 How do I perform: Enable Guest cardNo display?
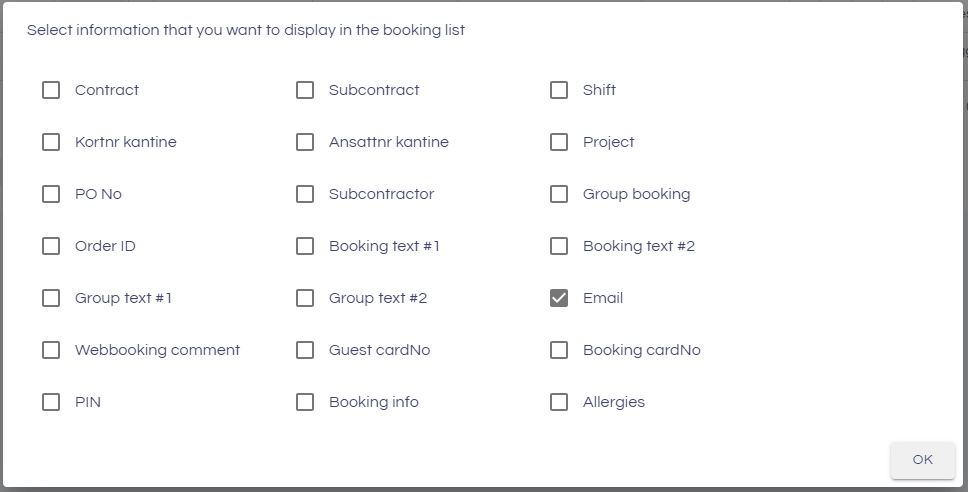click(305, 350)
